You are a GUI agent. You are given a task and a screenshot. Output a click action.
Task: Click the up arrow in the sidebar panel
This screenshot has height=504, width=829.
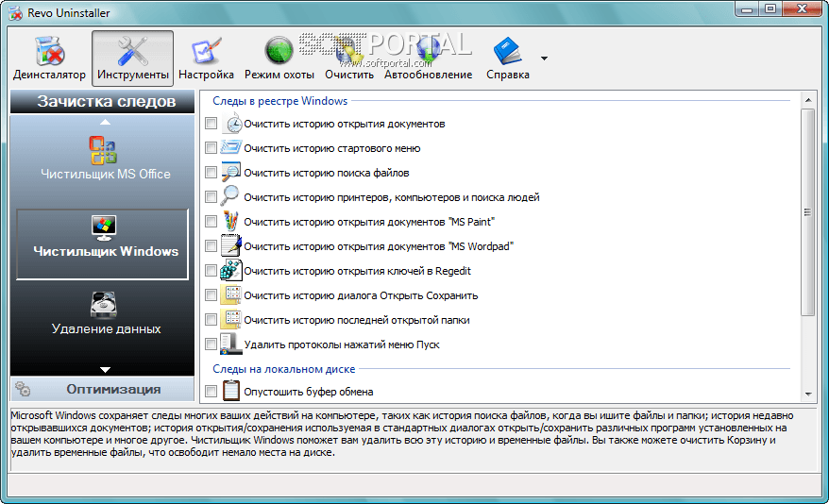[105, 122]
